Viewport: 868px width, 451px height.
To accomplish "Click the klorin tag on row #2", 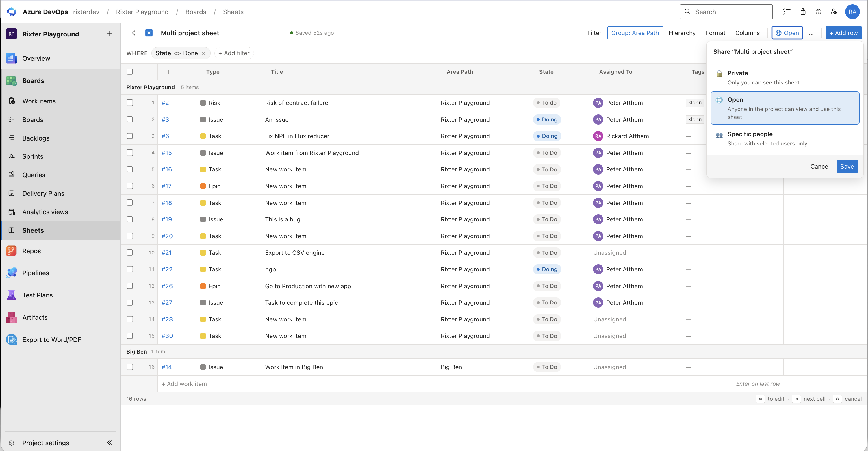I will 695,103.
